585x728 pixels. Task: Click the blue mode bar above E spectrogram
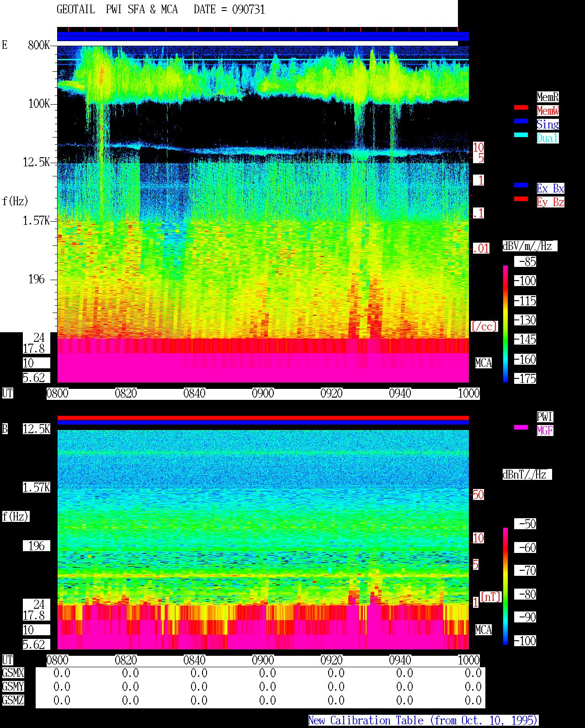pyautogui.click(x=263, y=37)
